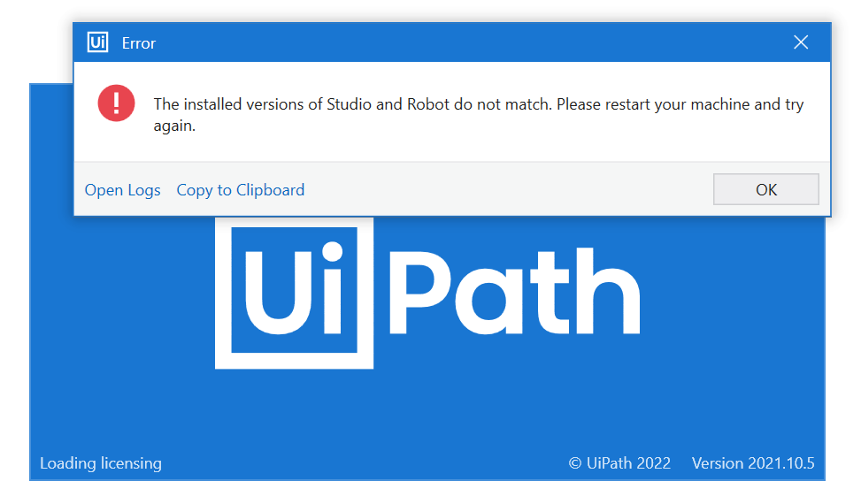Click the Version 2021.10.5 label
The width and height of the screenshot is (861, 504).
(x=753, y=463)
